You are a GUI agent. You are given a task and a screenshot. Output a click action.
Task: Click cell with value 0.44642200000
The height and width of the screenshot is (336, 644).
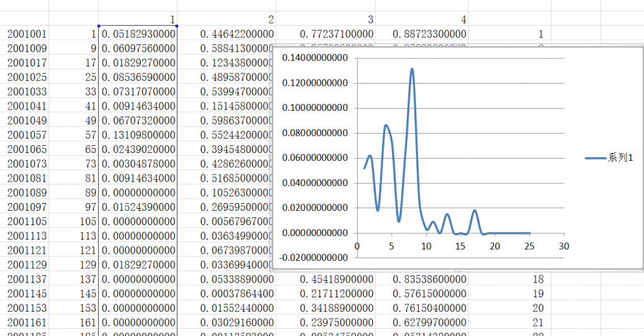[227, 34]
